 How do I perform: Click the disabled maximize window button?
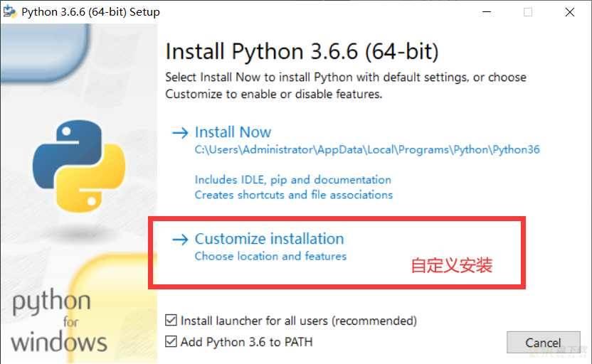528,12
